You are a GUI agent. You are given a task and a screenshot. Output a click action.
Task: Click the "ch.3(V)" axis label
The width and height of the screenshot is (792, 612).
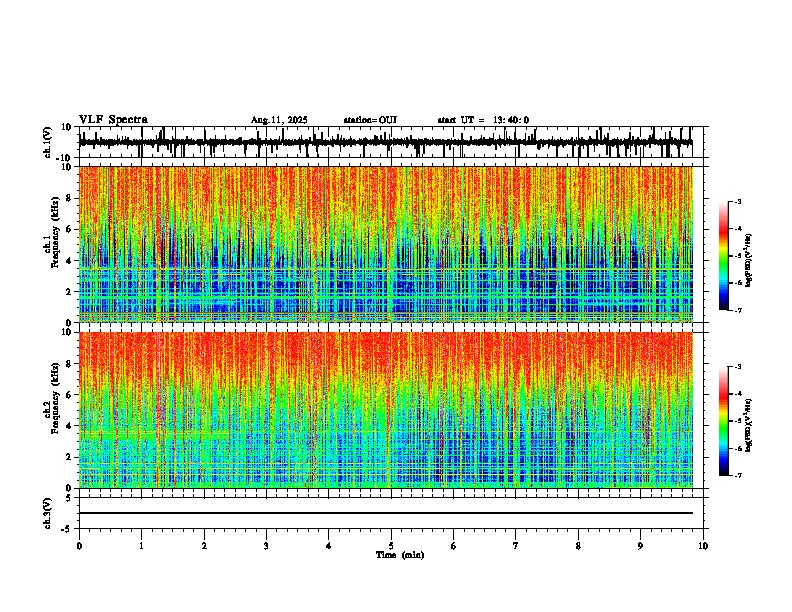pyautogui.click(x=47, y=513)
